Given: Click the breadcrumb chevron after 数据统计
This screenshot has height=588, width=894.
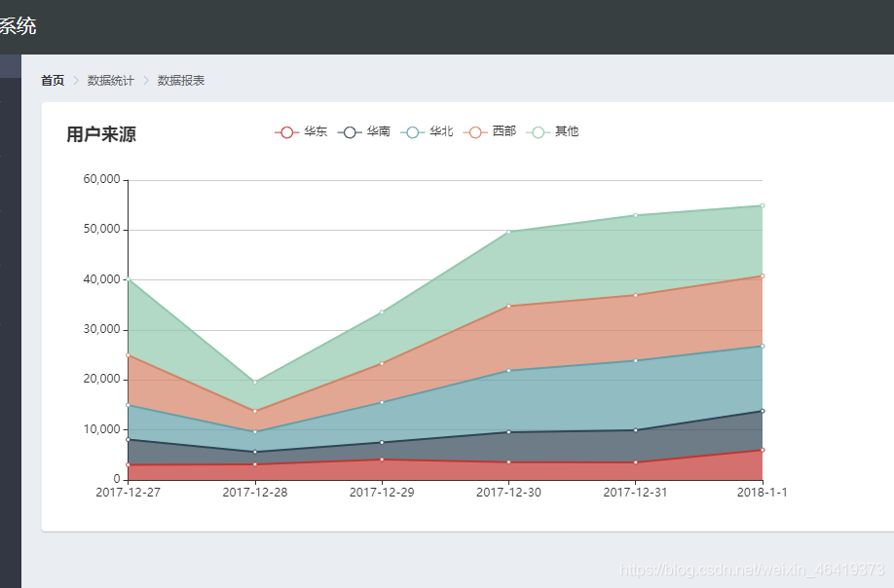Looking at the screenshot, I should 146,81.
